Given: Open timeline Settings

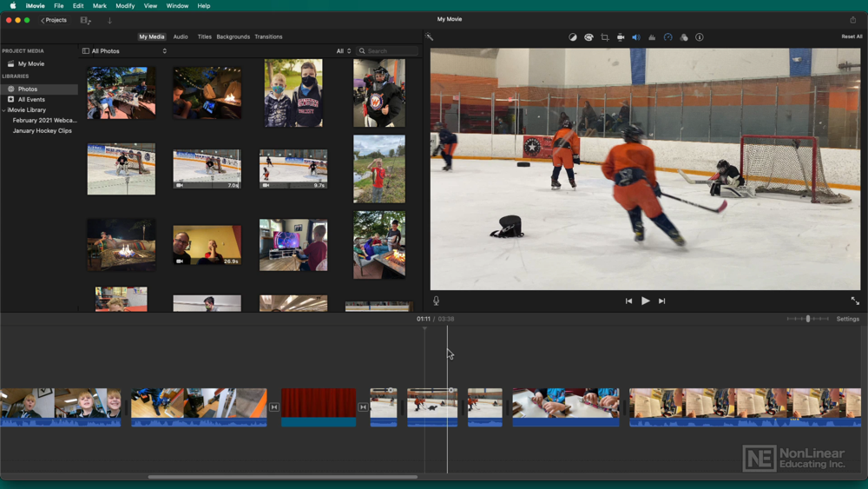Looking at the screenshot, I should point(847,319).
